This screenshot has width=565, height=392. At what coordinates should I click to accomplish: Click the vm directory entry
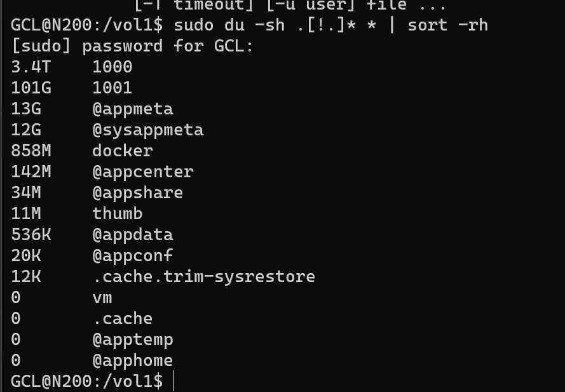tap(102, 298)
